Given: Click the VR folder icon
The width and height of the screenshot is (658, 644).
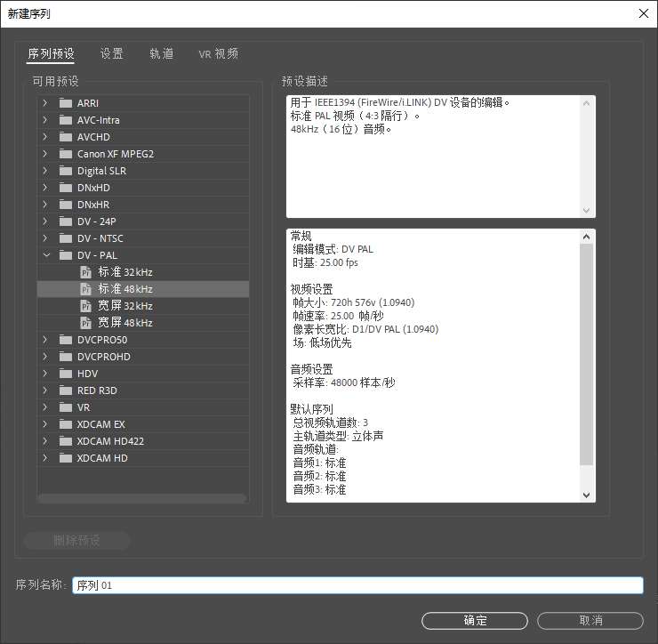Looking at the screenshot, I should pyautogui.click(x=66, y=407).
